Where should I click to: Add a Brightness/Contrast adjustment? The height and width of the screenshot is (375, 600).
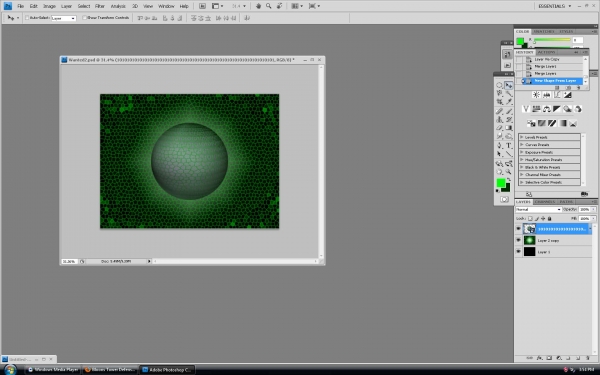tap(536, 95)
